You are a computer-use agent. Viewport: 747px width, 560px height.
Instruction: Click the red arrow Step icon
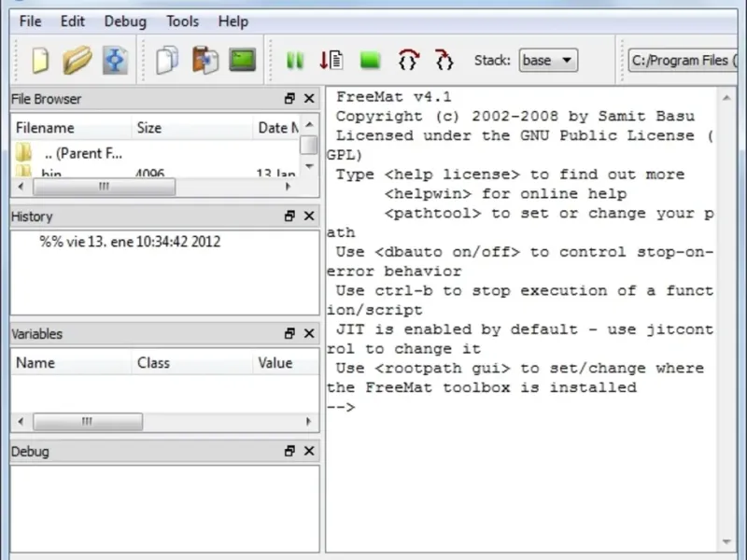coord(331,61)
